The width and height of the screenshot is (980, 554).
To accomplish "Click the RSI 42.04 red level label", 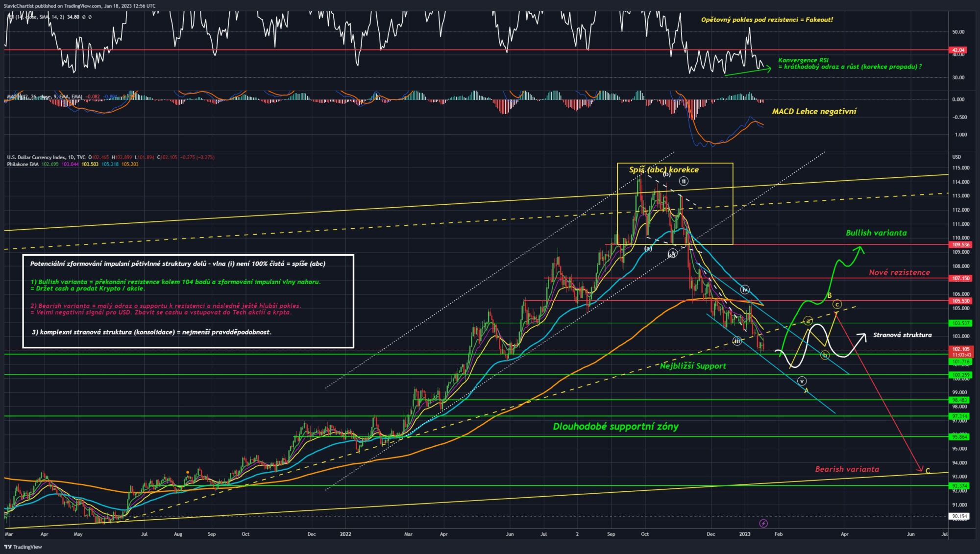I will click(x=958, y=50).
